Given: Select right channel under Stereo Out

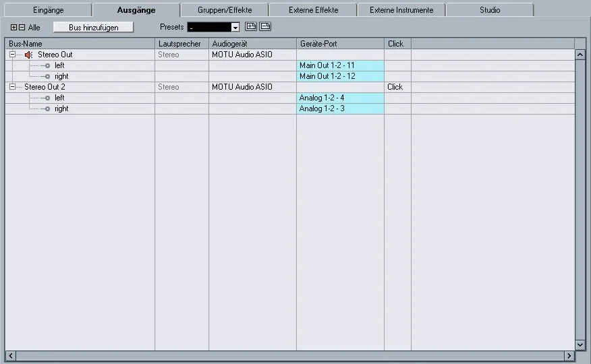Looking at the screenshot, I should click(x=61, y=76).
